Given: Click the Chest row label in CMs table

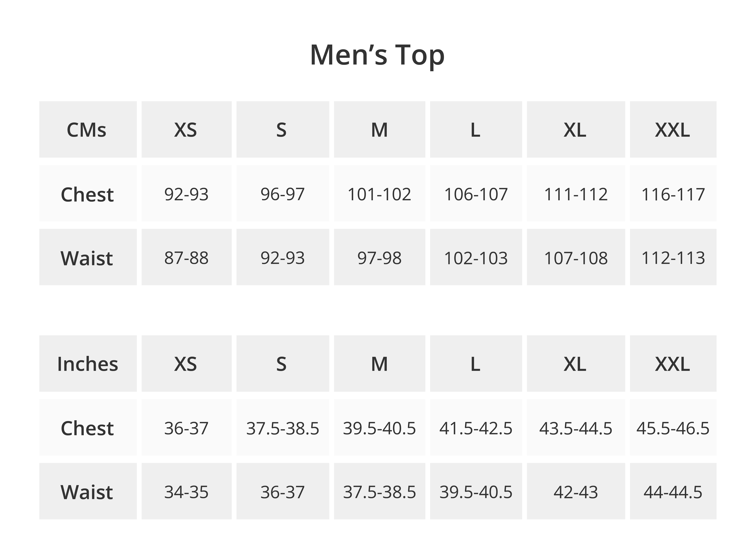Looking at the screenshot, I should (88, 194).
